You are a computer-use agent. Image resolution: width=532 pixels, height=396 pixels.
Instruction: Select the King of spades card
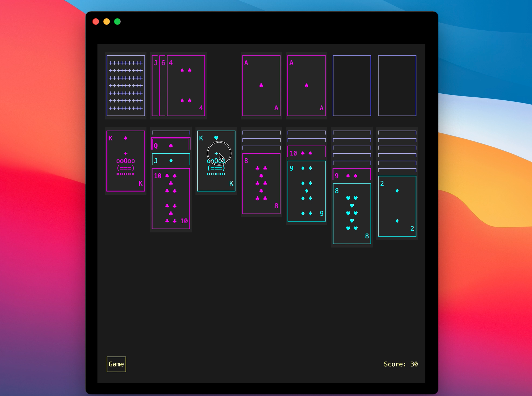click(x=126, y=161)
